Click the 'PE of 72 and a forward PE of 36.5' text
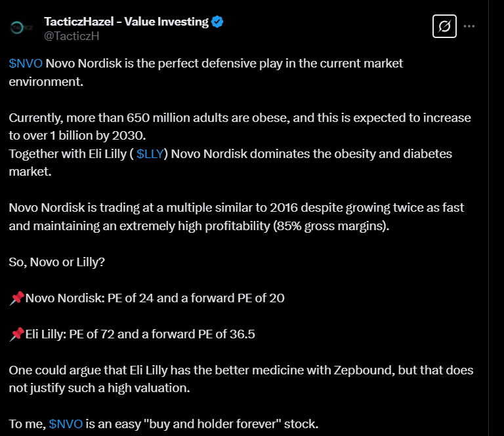 (162, 334)
